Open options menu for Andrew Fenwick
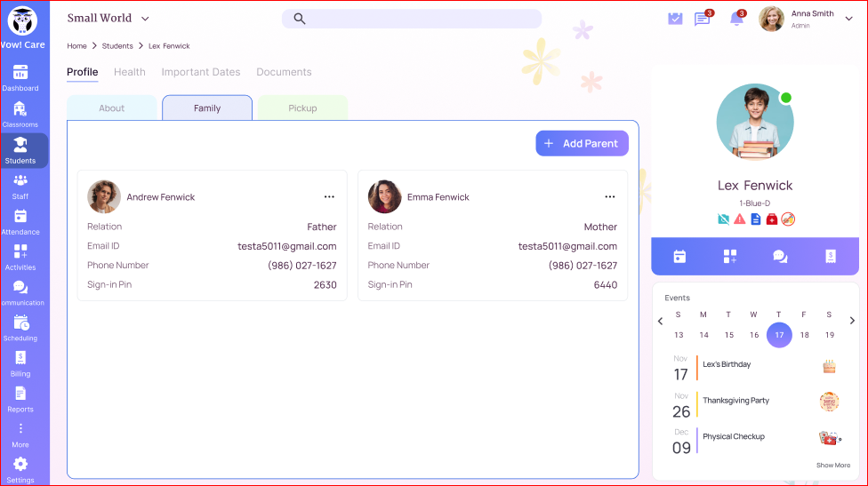This screenshot has width=868, height=486. [x=329, y=197]
